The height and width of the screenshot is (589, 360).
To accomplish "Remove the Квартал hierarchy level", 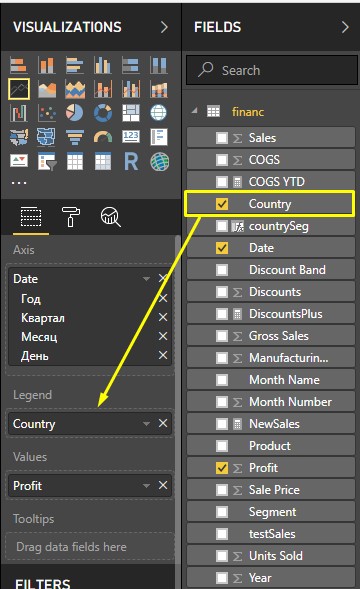I will point(163,317).
